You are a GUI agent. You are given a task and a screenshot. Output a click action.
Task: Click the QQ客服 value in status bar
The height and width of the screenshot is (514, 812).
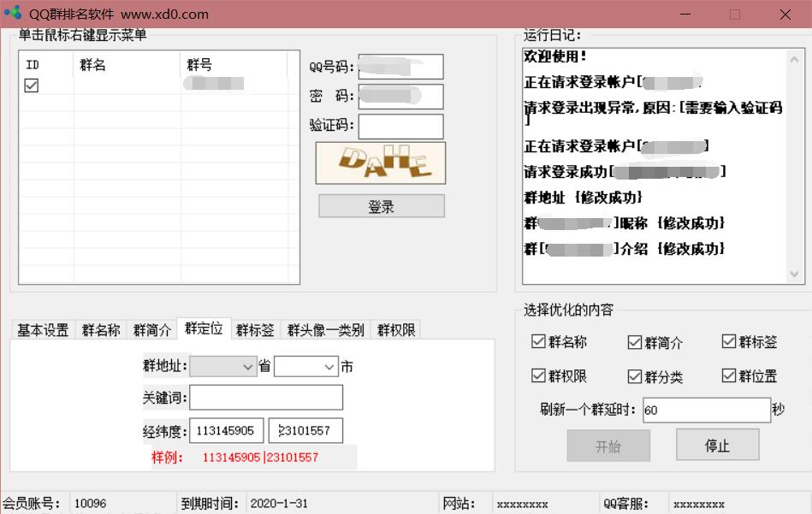coord(698,504)
